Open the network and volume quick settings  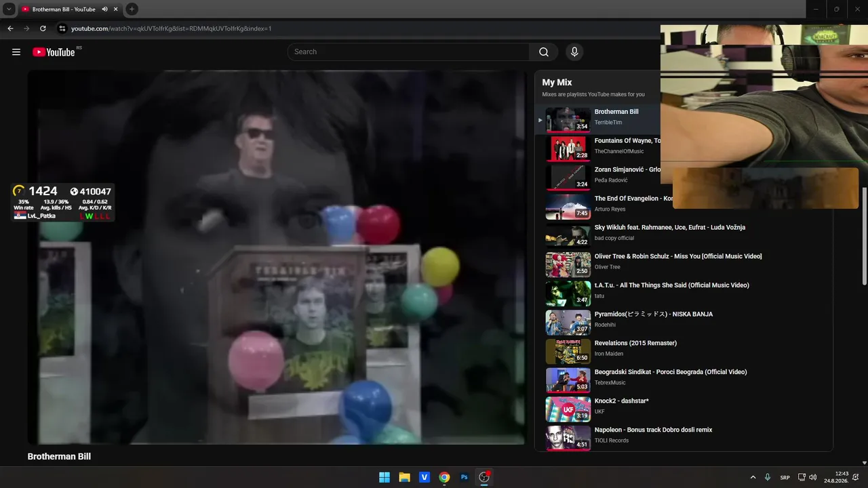point(807,477)
